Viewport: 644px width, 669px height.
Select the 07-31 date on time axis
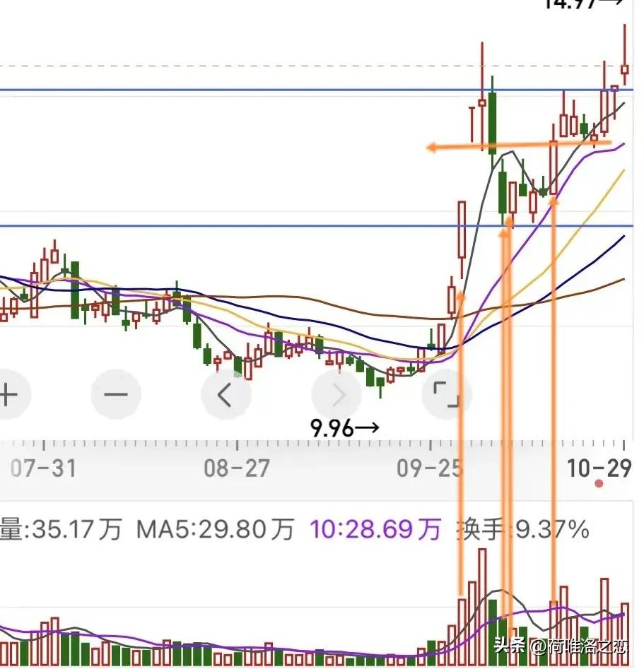(x=42, y=468)
